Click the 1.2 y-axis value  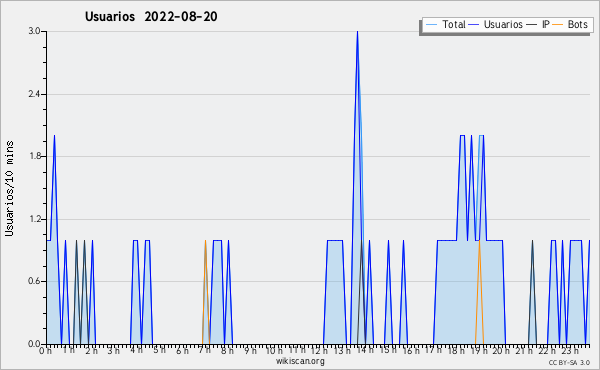click(34, 219)
